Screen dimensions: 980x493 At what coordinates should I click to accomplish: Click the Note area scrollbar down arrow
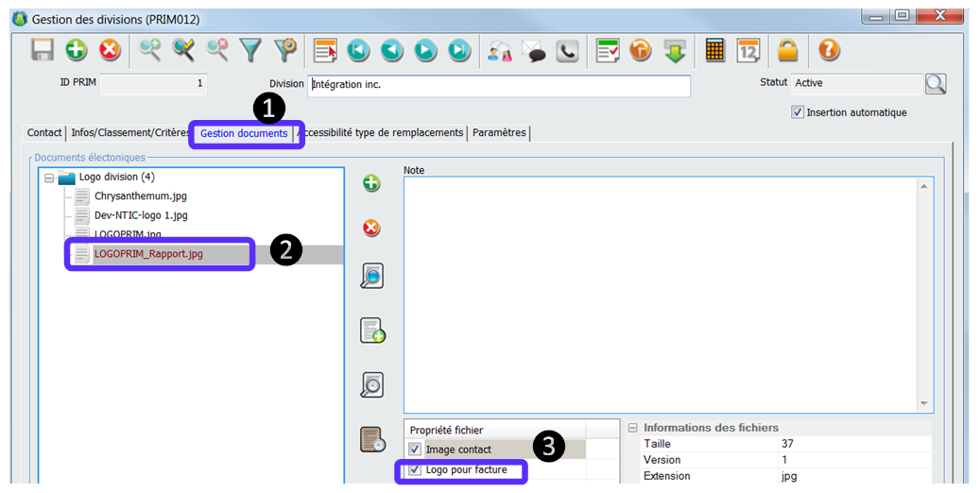pos(925,403)
